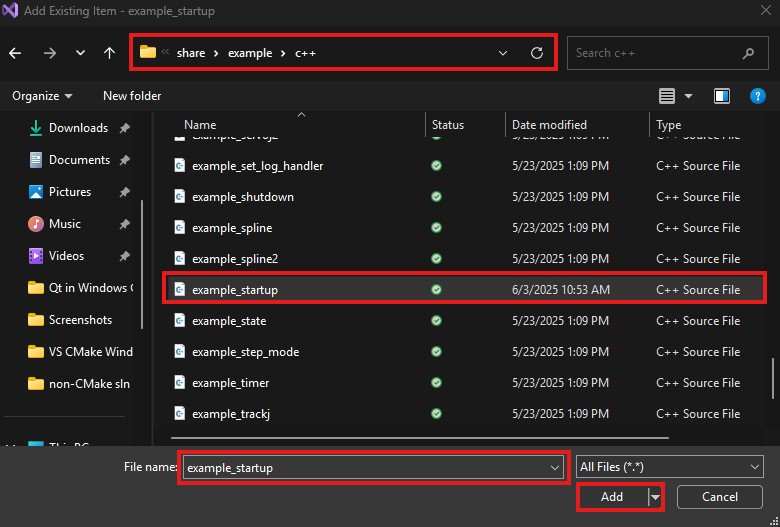Open Documents in the navigation pane
780x527 pixels.
[x=79, y=160]
